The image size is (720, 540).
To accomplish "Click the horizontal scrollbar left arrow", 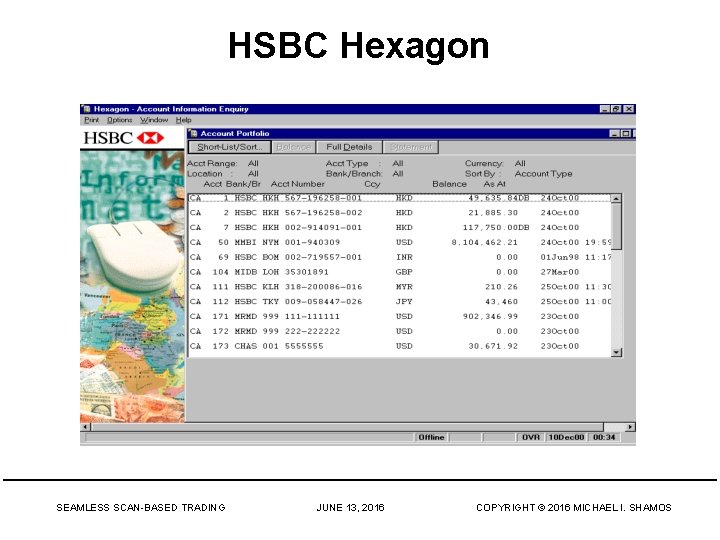I will click(x=85, y=427).
